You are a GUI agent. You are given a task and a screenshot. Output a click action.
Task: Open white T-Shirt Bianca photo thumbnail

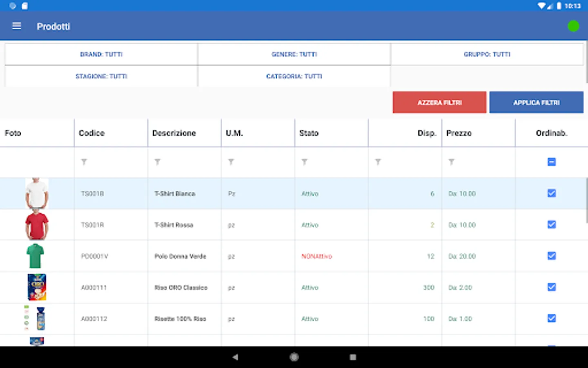[37, 193]
